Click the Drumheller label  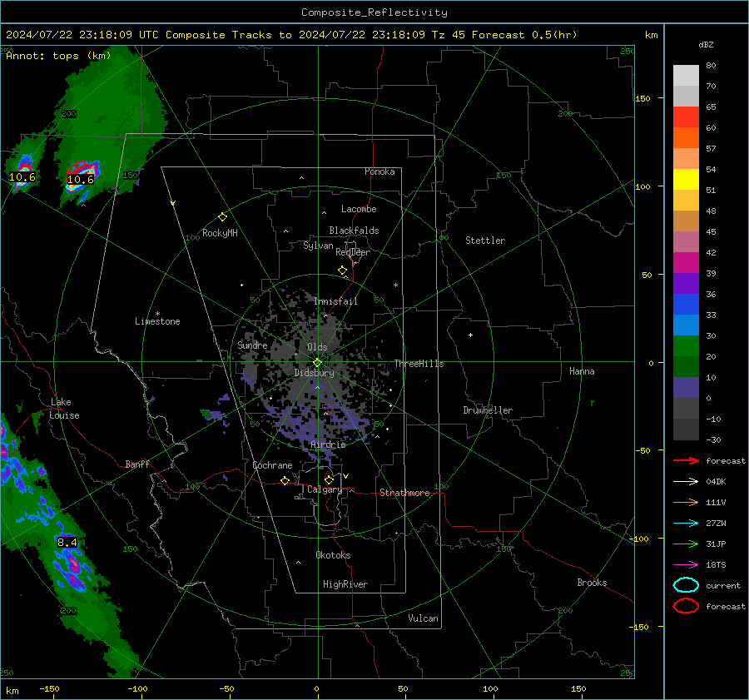coord(488,410)
